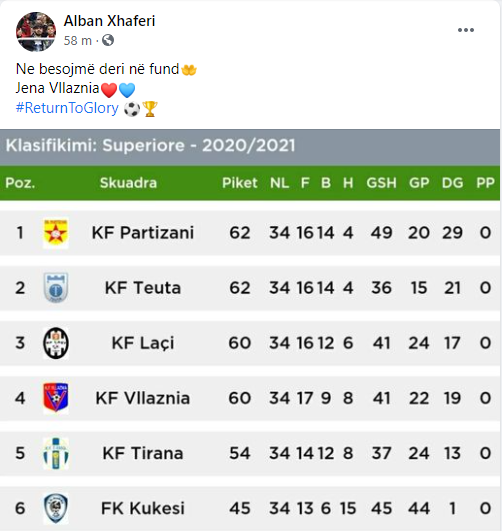
Task: Click the public globe privacy icon
Action: click(108, 40)
